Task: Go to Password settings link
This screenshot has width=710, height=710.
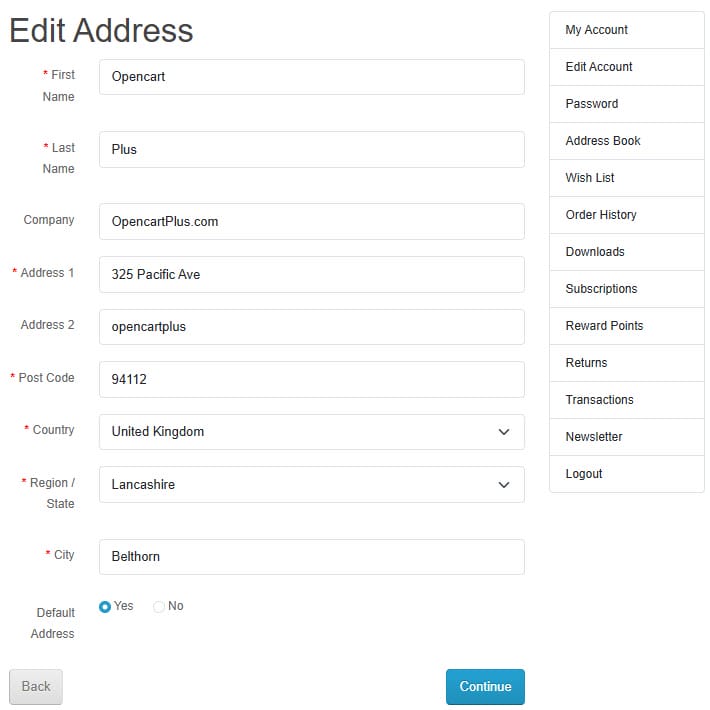Action: (x=627, y=104)
